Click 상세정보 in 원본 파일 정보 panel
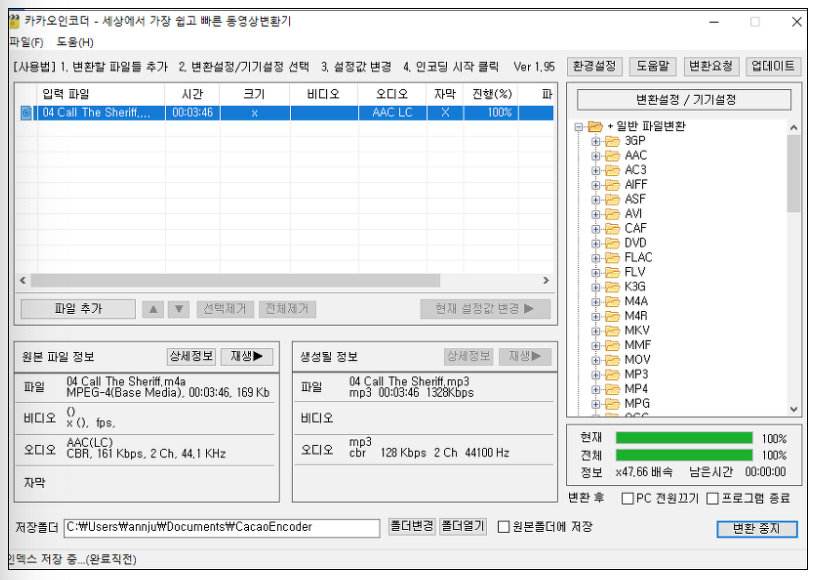The image size is (816, 580). 191,356
